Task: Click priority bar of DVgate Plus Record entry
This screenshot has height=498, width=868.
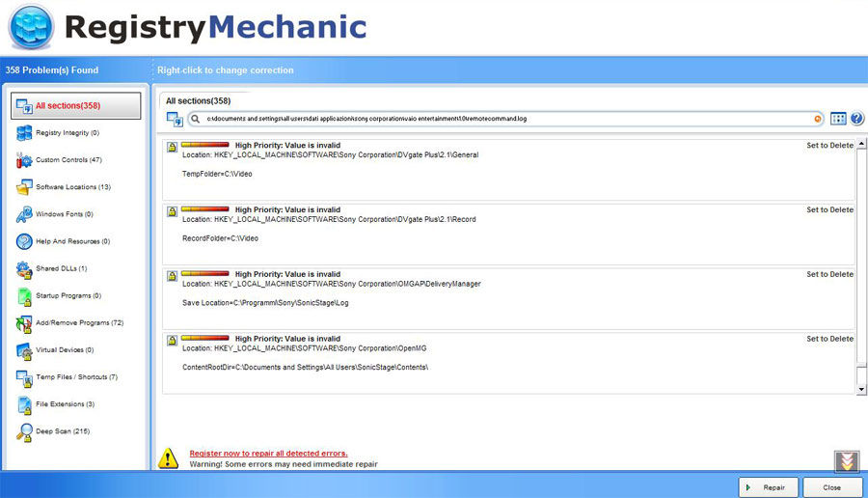Action: [x=204, y=209]
